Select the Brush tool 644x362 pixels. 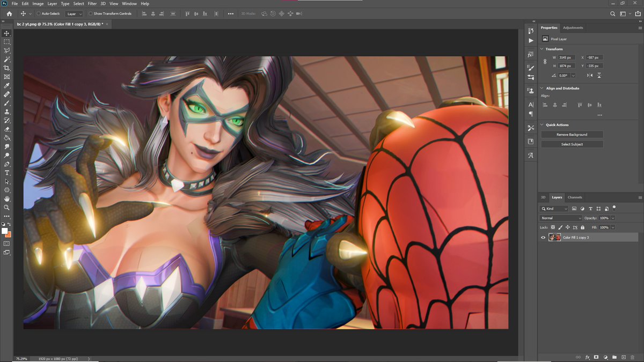[7, 103]
